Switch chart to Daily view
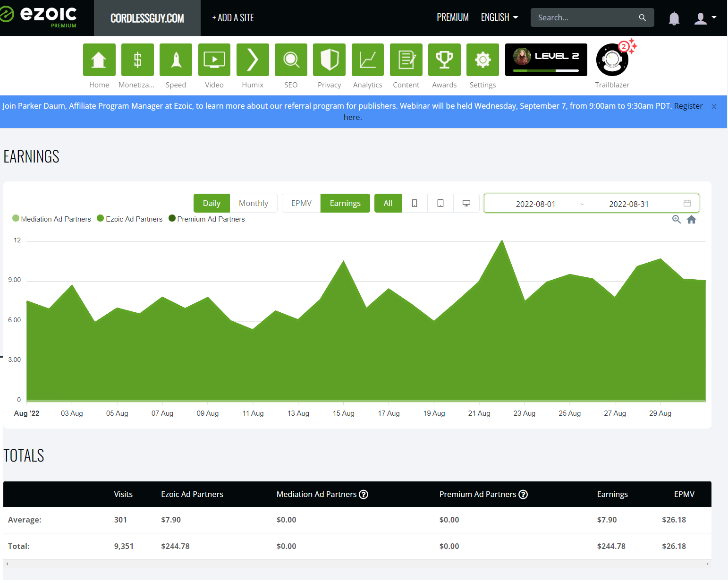The image size is (728, 583). (x=212, y=203)
